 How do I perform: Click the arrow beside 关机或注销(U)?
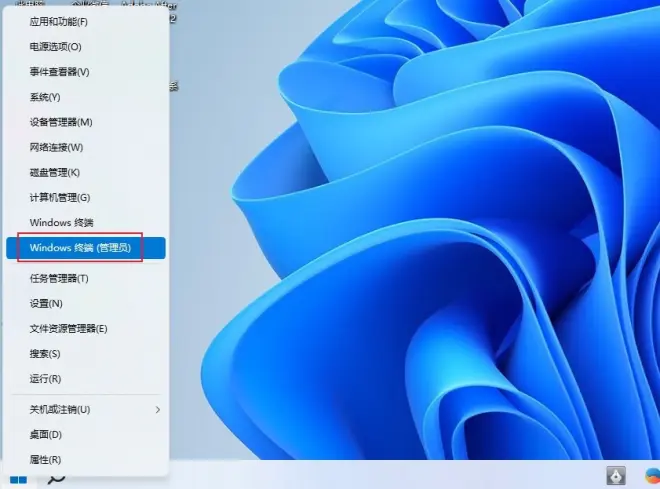[x=158, y=409]
